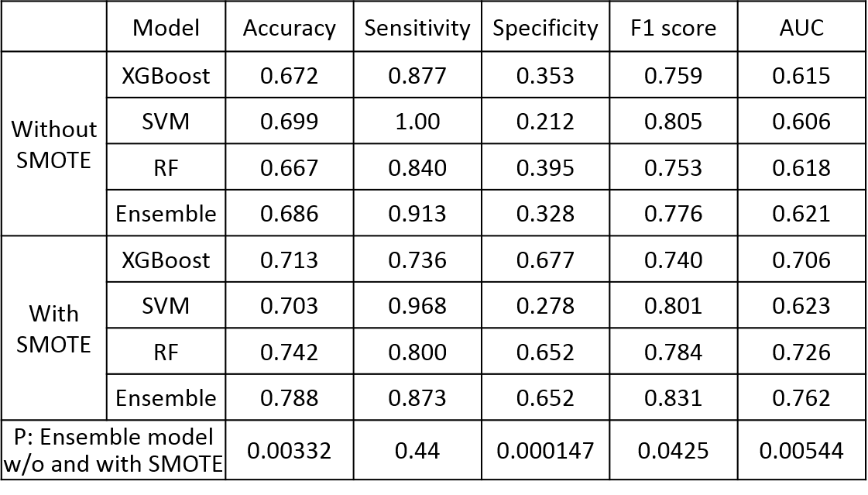
Task: Click the AUC column header
Action: (801, 29)
